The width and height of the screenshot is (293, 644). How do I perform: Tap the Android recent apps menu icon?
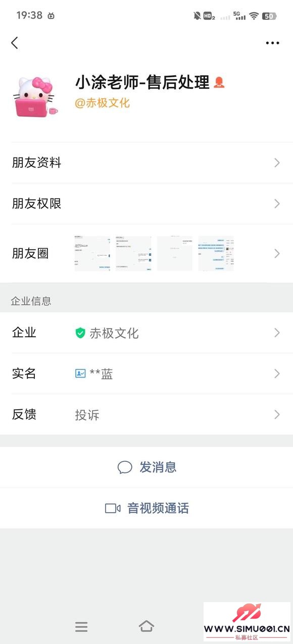coord(81,627)
